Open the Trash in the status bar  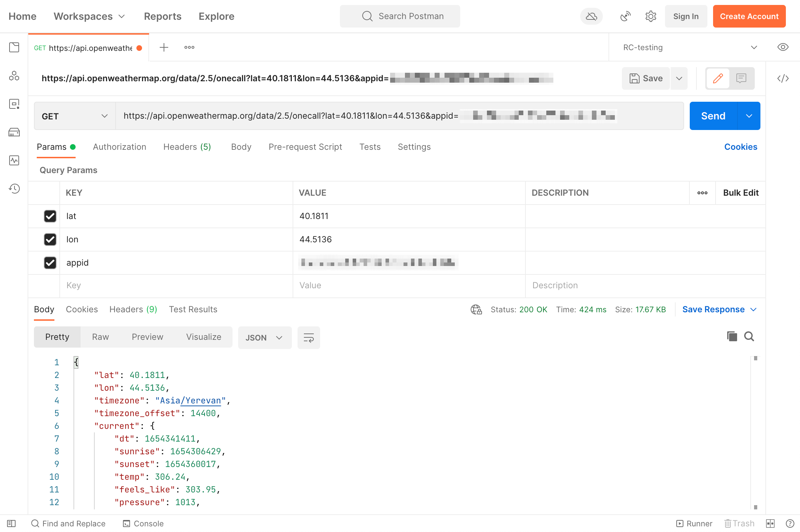point(739,524)
